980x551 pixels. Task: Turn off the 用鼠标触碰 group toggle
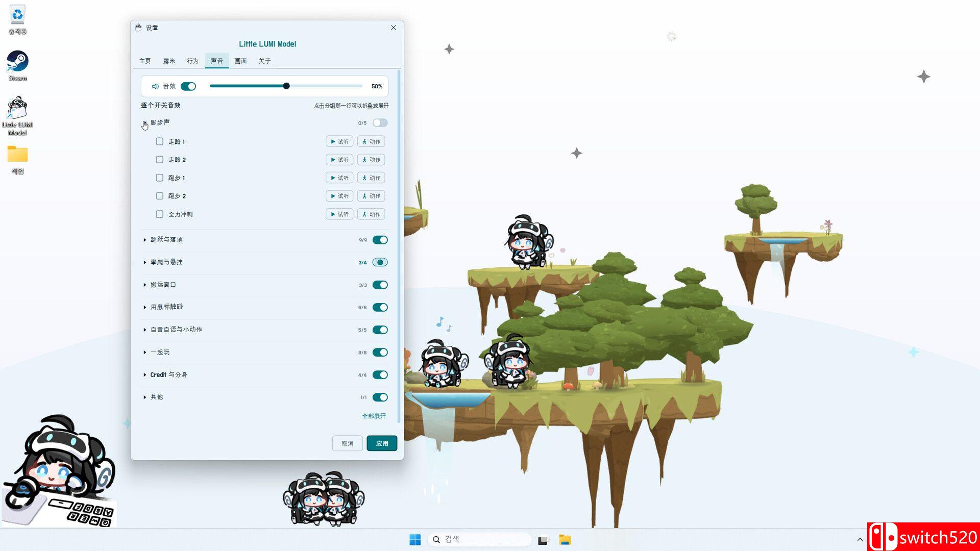[380, 307]
